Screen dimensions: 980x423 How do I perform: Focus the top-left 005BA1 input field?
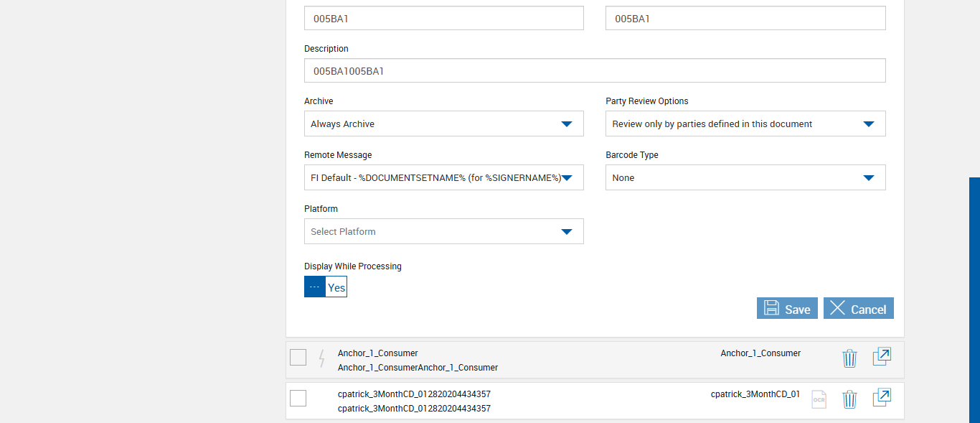pos(443,19)
